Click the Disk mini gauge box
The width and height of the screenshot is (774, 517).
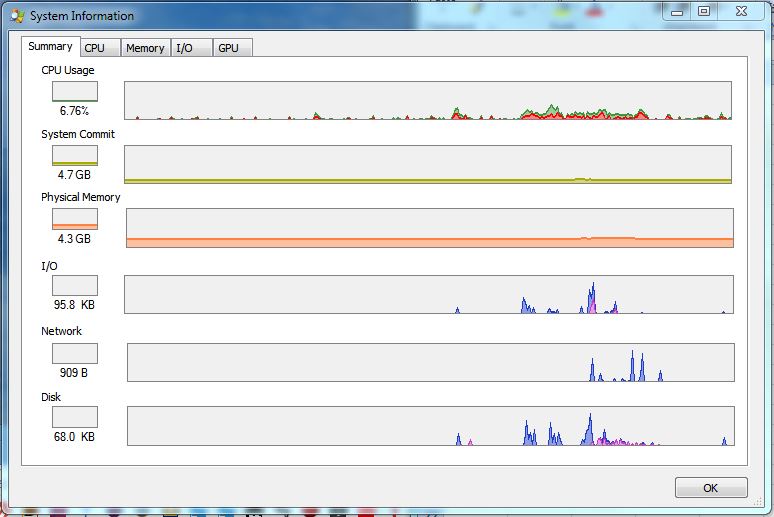pyautogui.click(x=75, y=417)
